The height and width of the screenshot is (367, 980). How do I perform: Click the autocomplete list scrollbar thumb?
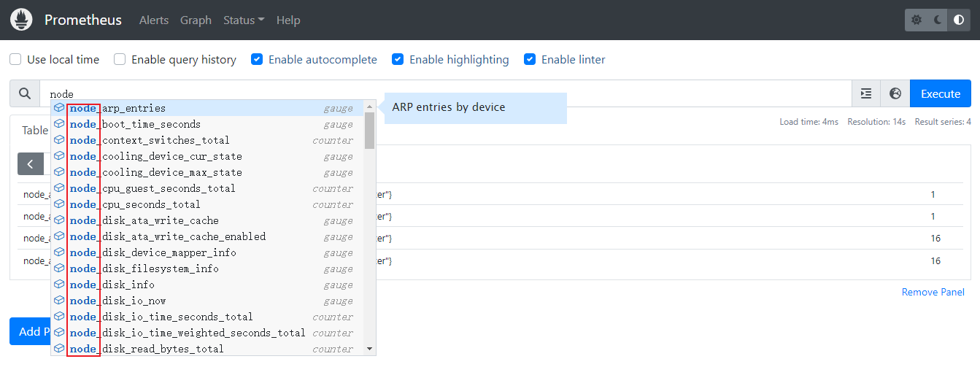pyautogui.click(x=369, y=131)
